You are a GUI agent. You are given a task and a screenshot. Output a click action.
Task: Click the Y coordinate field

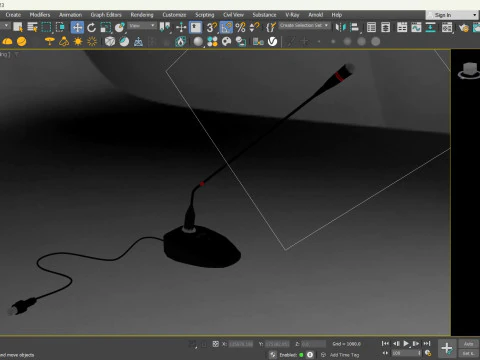[277, 344]
